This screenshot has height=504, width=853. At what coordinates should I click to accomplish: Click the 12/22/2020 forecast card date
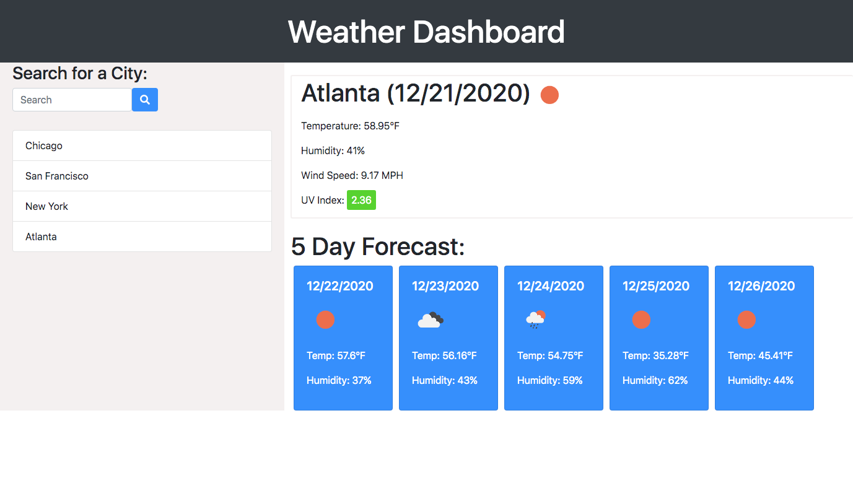340,286
